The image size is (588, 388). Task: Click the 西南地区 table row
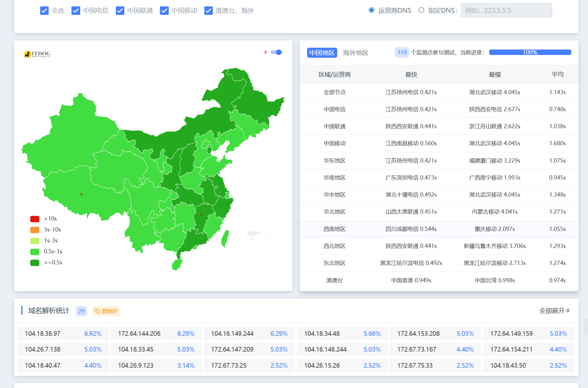tap(439, 229)
